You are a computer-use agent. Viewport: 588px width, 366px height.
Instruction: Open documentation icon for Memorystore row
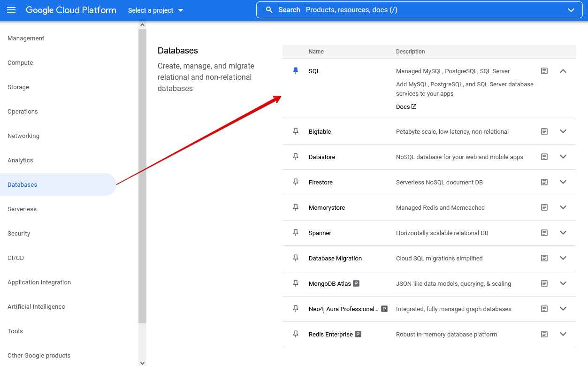click(544, 207)
